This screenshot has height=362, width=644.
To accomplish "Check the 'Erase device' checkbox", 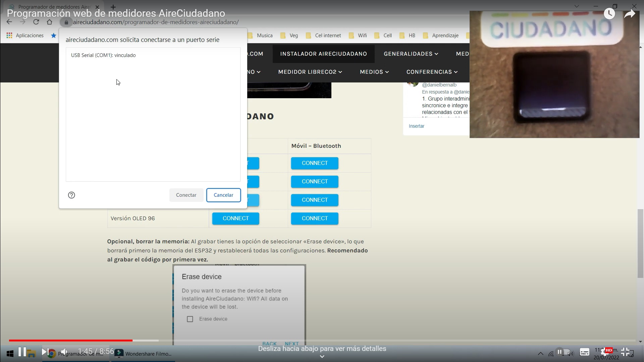I will [x=190, y=319].
